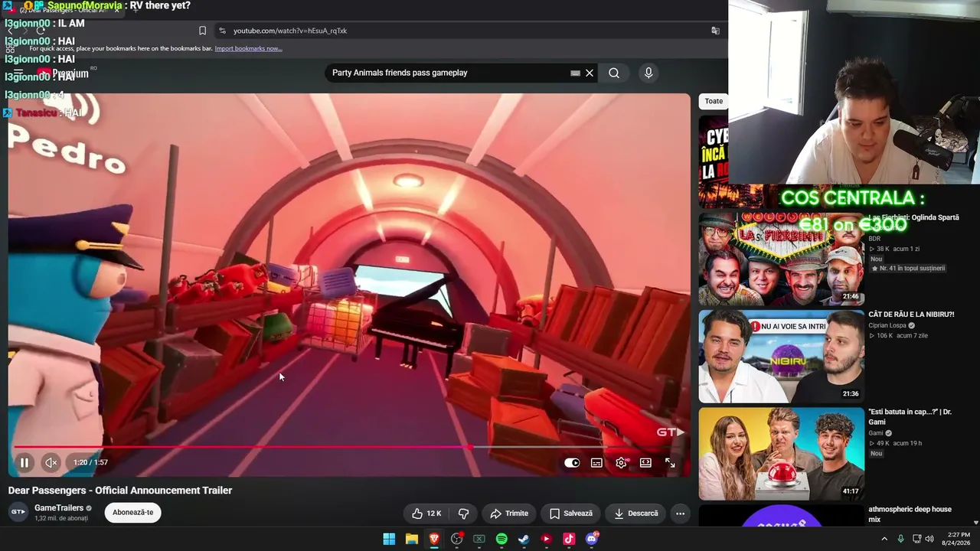Switch the player to theater mode
This screenshot has width=980, height=551.
[x=645, y=462]
